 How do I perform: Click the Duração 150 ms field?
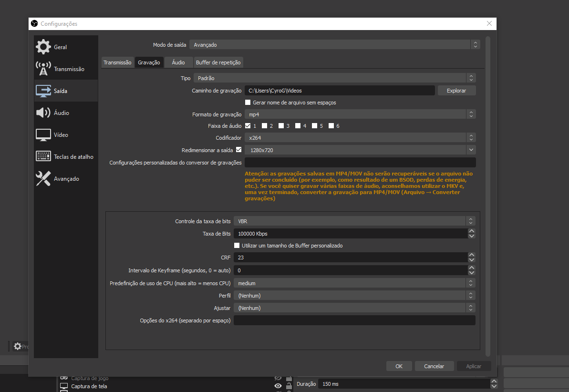pos(404,383)
